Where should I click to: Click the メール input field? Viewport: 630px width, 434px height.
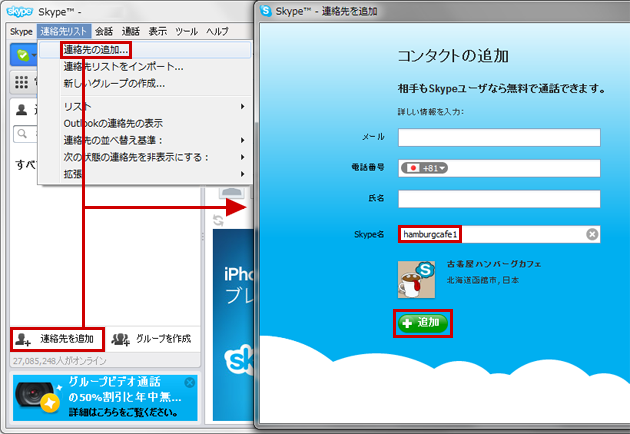tap(499, 137)
